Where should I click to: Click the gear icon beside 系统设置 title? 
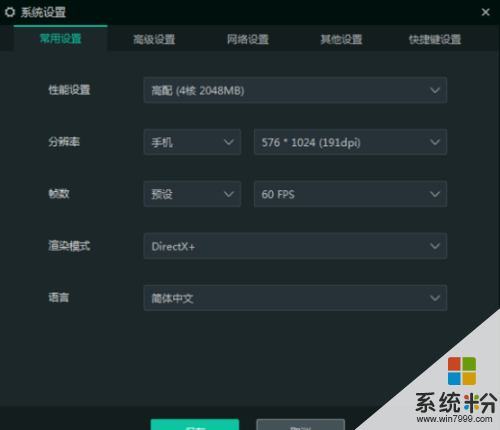click(10, 12)
